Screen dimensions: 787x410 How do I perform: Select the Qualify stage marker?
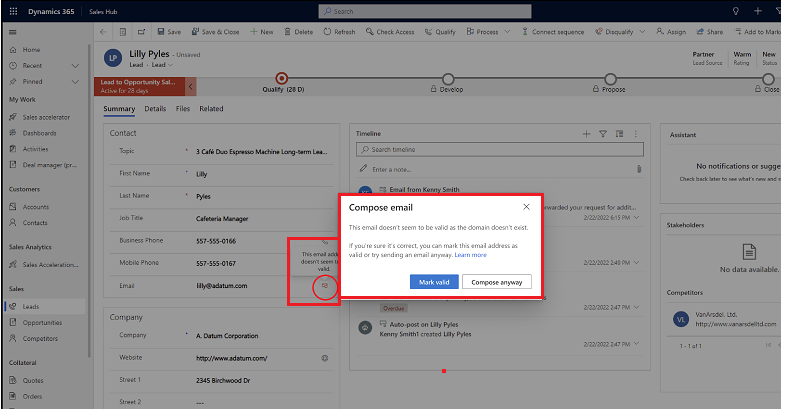[282, 79]
